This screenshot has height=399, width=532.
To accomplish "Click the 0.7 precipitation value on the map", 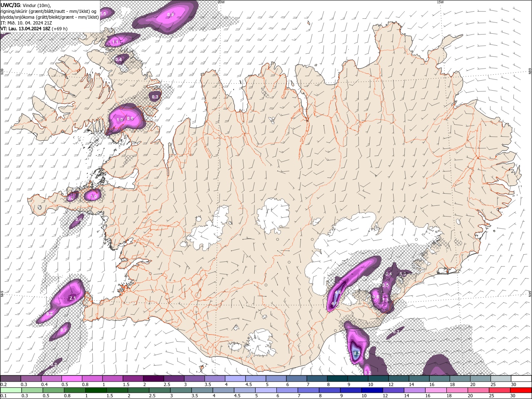I will click(63, 330).
